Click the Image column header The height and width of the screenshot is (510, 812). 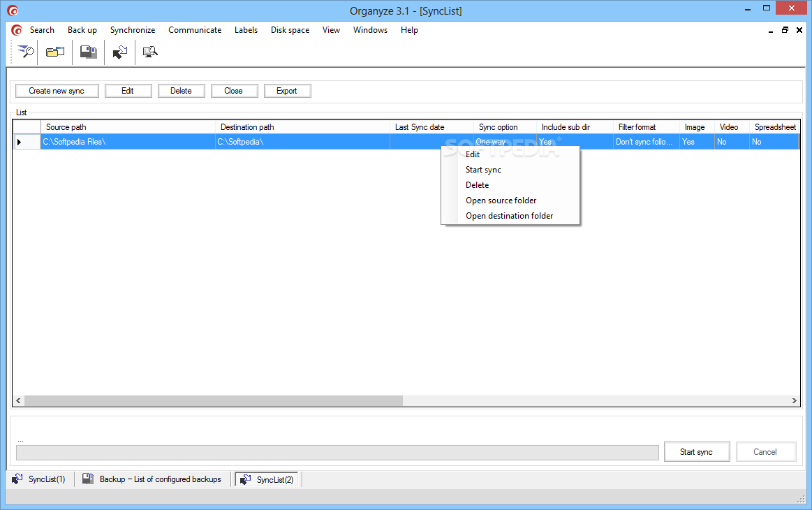click(x=697, y=127)
